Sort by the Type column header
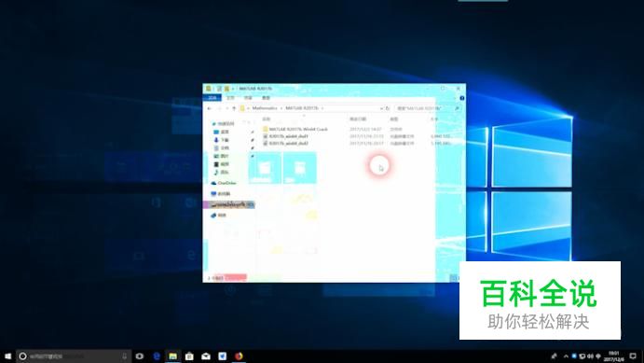This screenshot has height=363, width=644. coord(394,119)
